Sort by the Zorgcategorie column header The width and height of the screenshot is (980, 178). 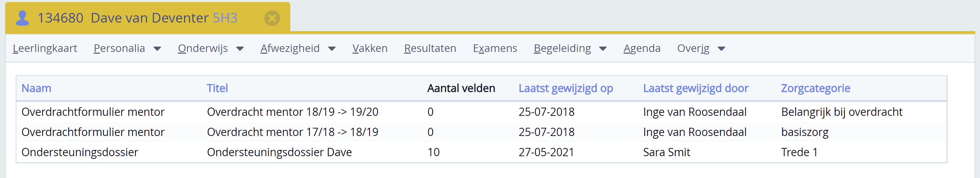pos(816,88)
